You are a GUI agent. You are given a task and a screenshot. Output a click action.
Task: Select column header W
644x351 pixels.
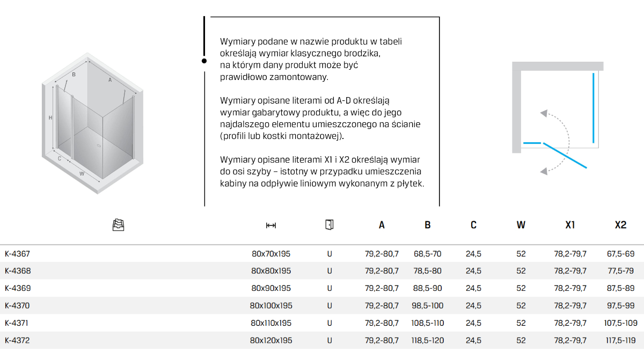pos(521,225)
